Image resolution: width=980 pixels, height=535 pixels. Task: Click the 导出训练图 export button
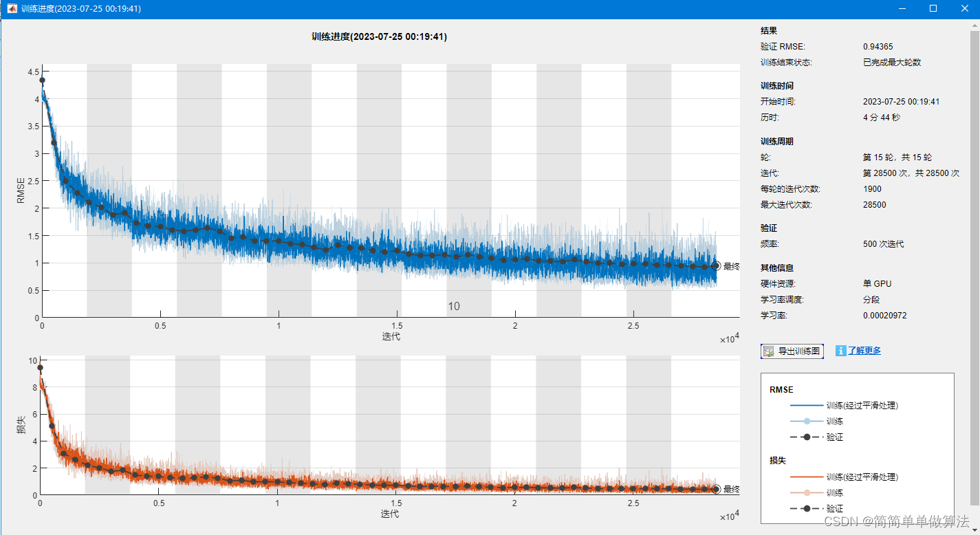tap(792, 351)
